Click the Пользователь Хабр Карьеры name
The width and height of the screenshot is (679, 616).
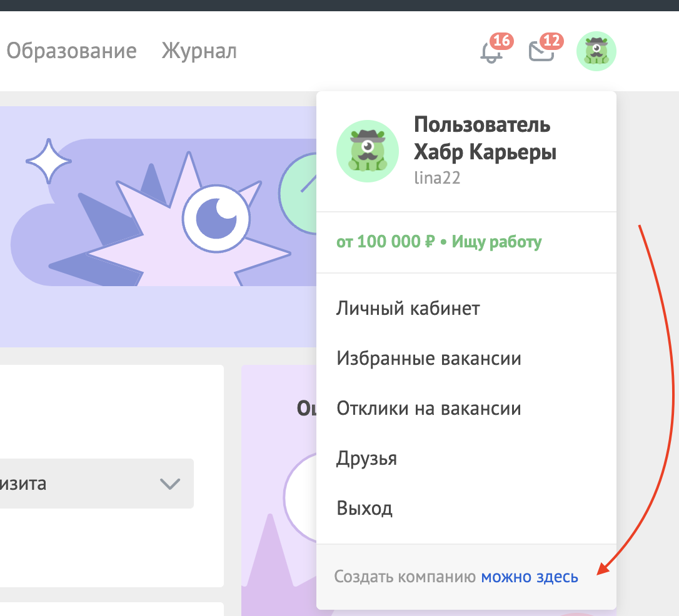pos(485,138)
